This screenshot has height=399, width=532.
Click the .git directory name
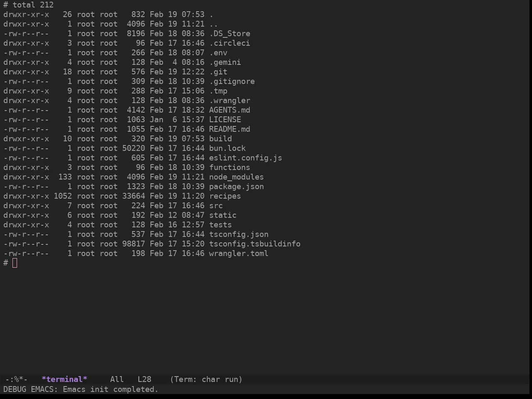click(218, 72)
